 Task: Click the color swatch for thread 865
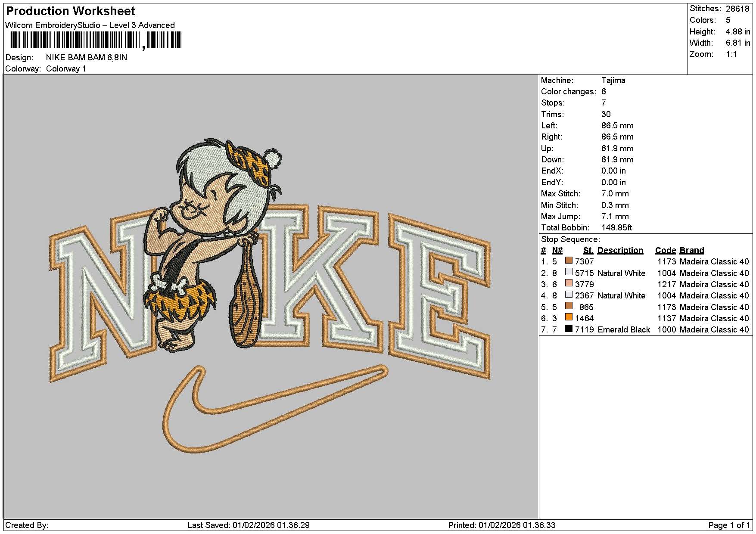click(569, 306)
